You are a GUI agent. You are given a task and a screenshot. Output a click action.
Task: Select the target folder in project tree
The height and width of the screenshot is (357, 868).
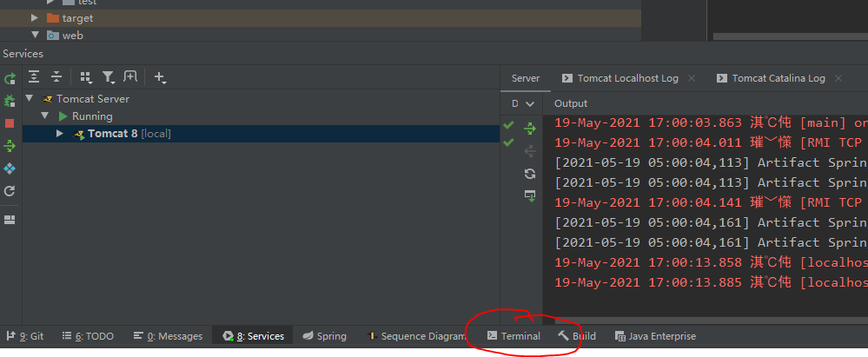click(x=77, y=17)
